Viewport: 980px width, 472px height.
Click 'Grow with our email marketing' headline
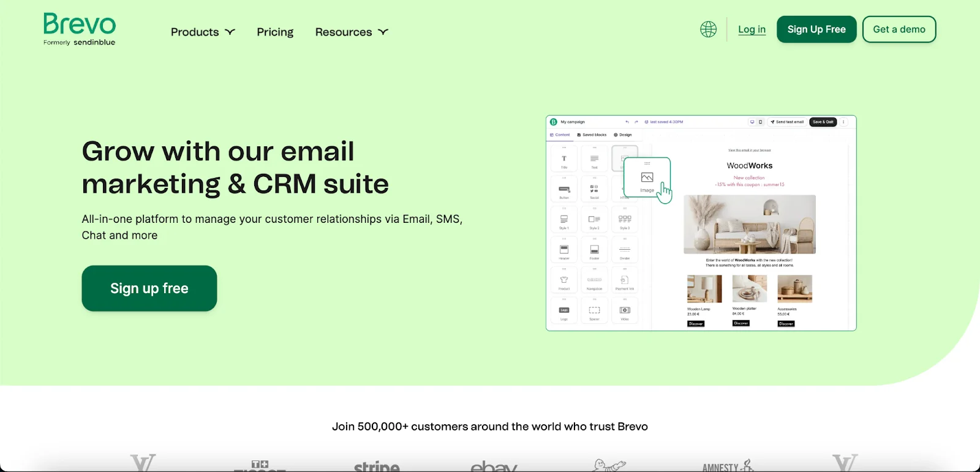[x=235, y=167]
